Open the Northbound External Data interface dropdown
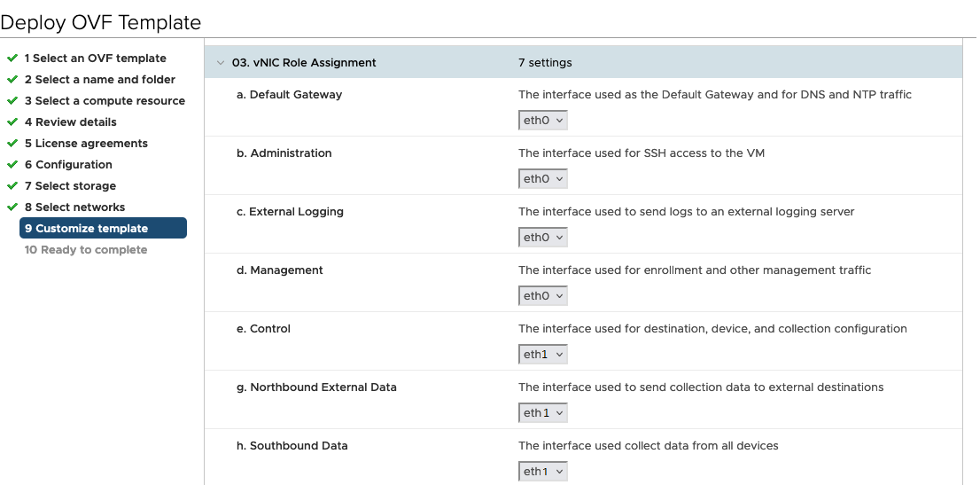 point(542,413)
